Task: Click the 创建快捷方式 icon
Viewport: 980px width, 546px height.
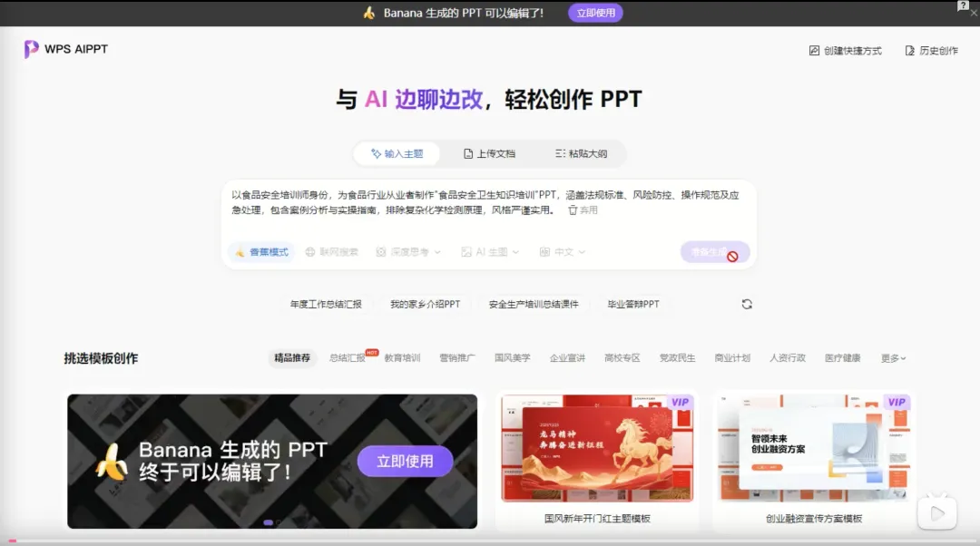Action: coord(814,51)
